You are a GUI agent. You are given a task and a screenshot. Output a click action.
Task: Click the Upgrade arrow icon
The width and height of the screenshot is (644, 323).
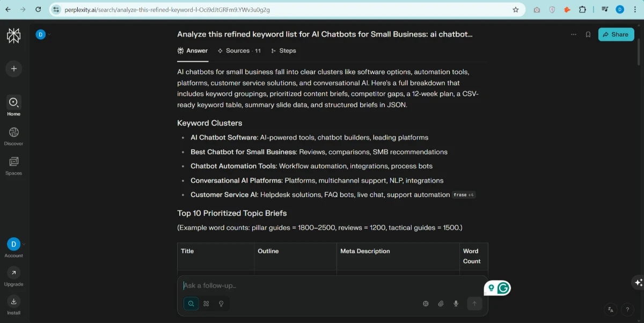click(13, 273)
